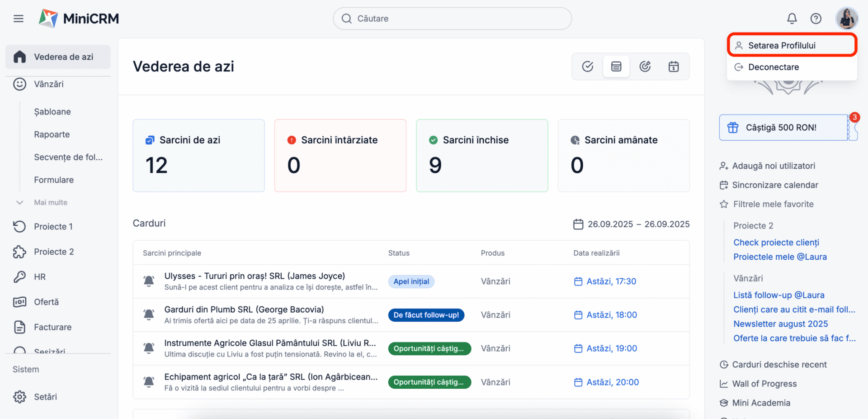Select the list view icon

(x=616, y=67)
